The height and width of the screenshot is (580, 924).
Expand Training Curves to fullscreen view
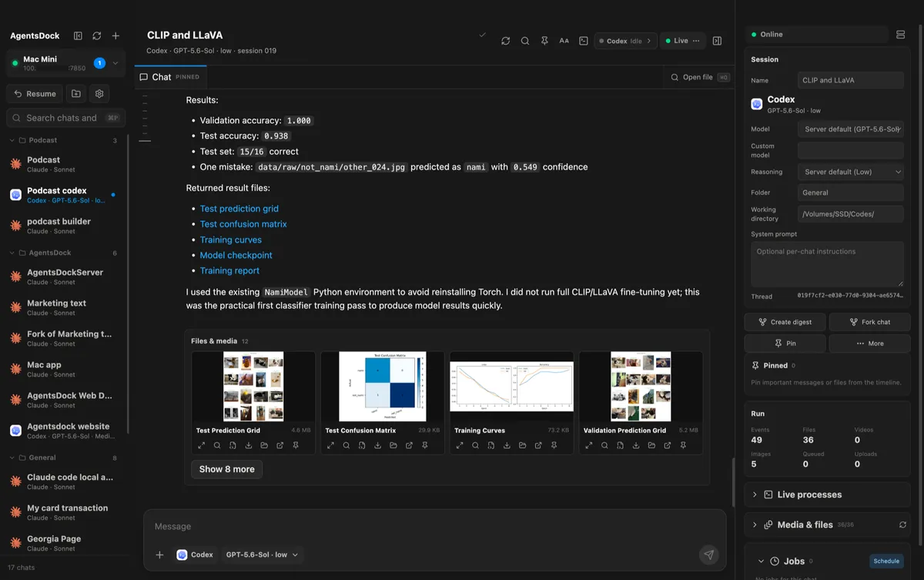click(460, 445)
